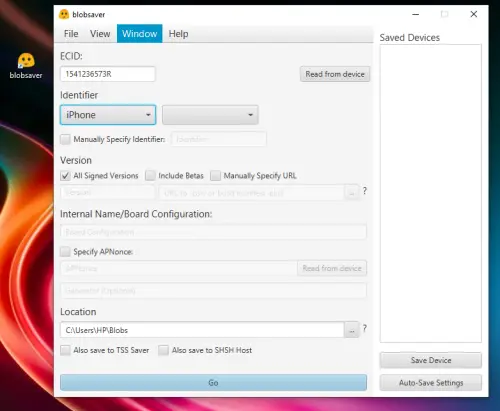Screen dimensions: 500x411
Task: Close the blobsaver window
Action: pyautogui.click(x=474, y=14)
